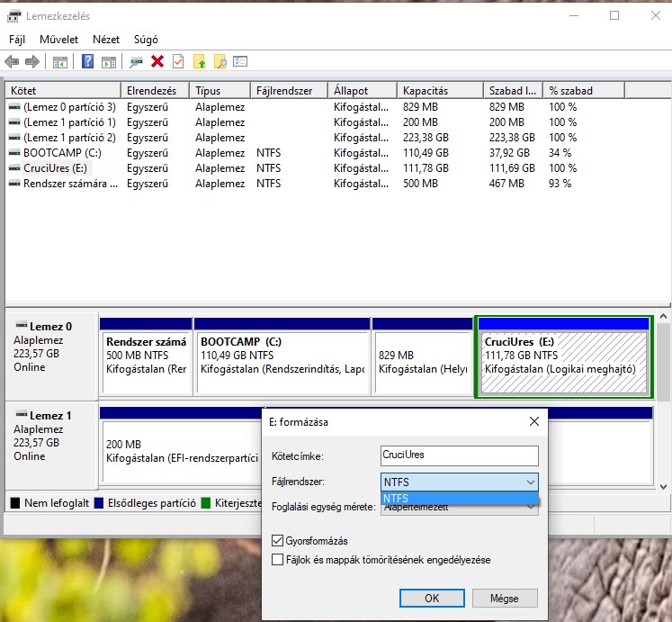Click the folder with magnifier icon

(220, 62)
